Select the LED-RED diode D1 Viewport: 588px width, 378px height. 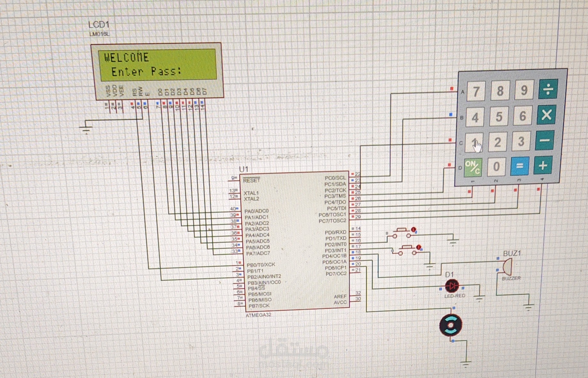click(x=452, y=286)
